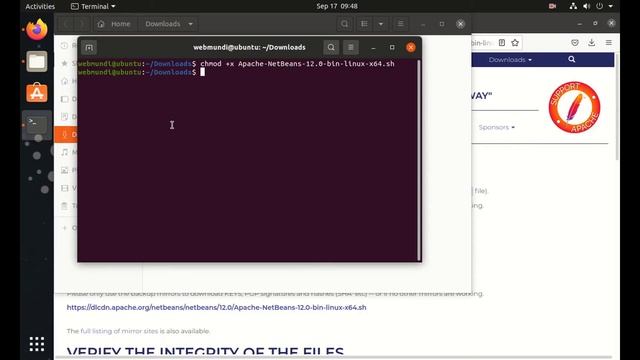
Task: Launch Ubuntu Software from the dock
Action: pos(37,93)
